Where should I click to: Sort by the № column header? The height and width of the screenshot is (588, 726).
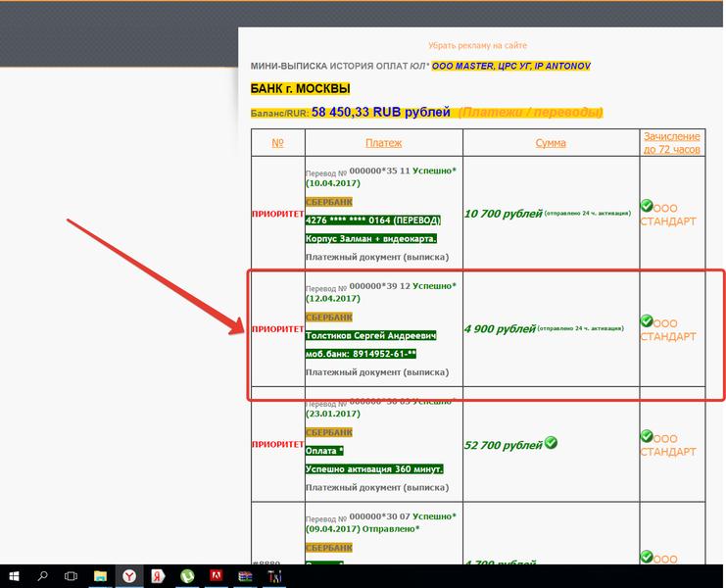(277, 143)
